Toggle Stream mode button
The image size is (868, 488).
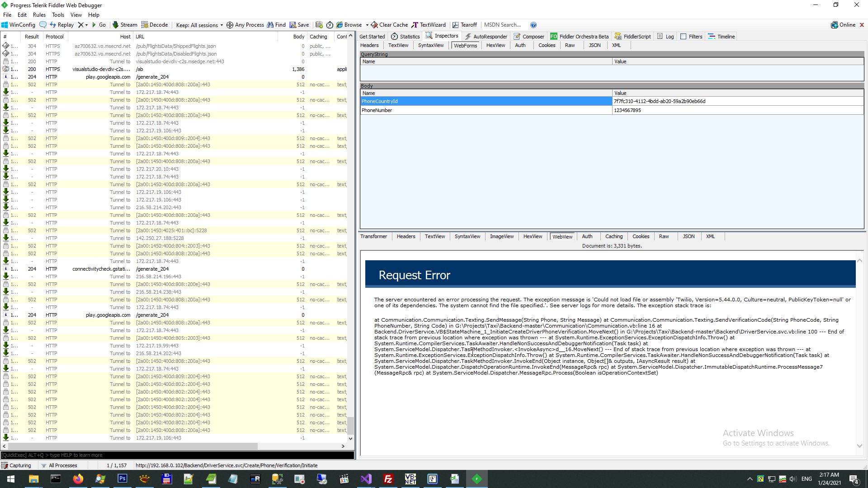coord(125,25)
